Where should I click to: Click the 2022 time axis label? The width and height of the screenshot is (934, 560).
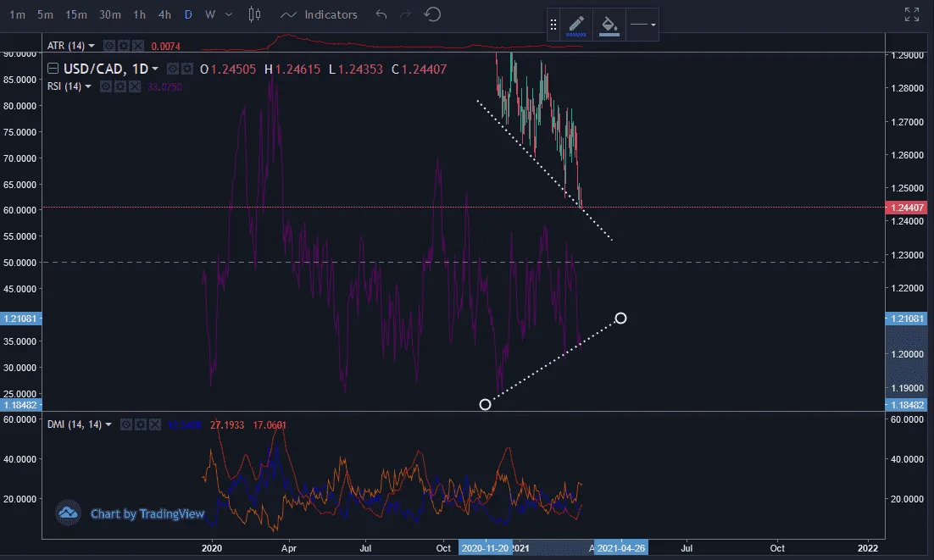pos(868,548)
